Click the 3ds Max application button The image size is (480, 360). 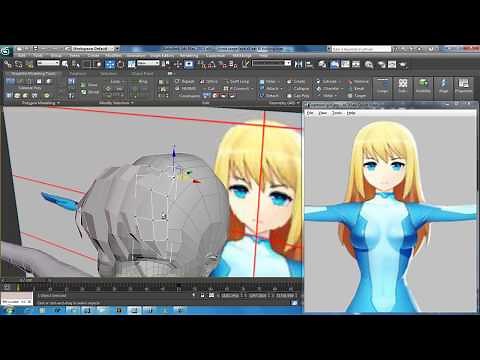(6, 52)
